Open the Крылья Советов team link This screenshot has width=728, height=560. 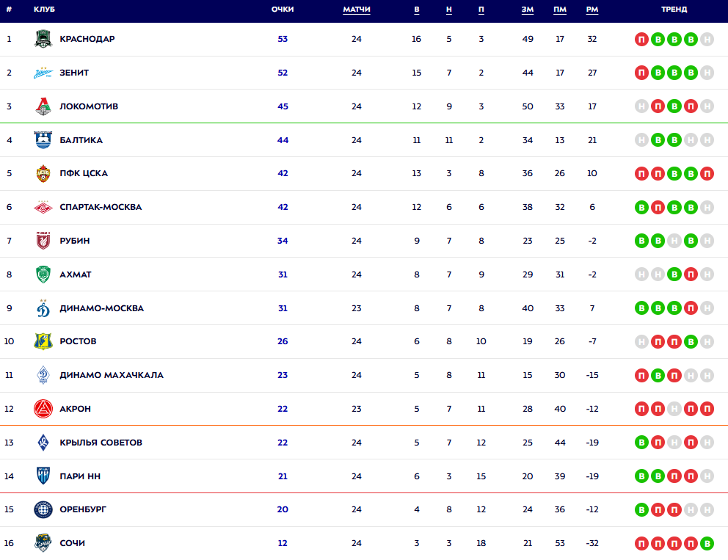point(101,443)
